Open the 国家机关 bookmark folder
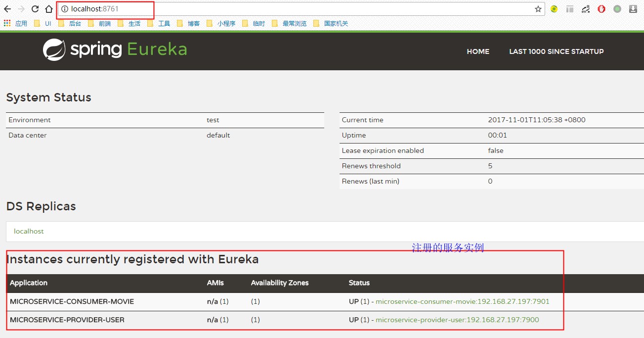 (x=331, y=23)
